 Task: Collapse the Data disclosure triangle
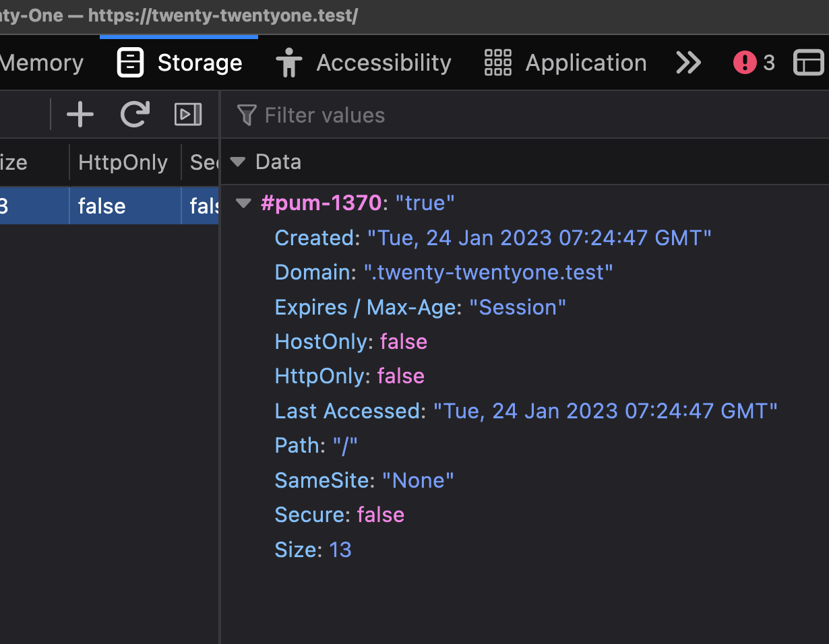tap(237, 162)
